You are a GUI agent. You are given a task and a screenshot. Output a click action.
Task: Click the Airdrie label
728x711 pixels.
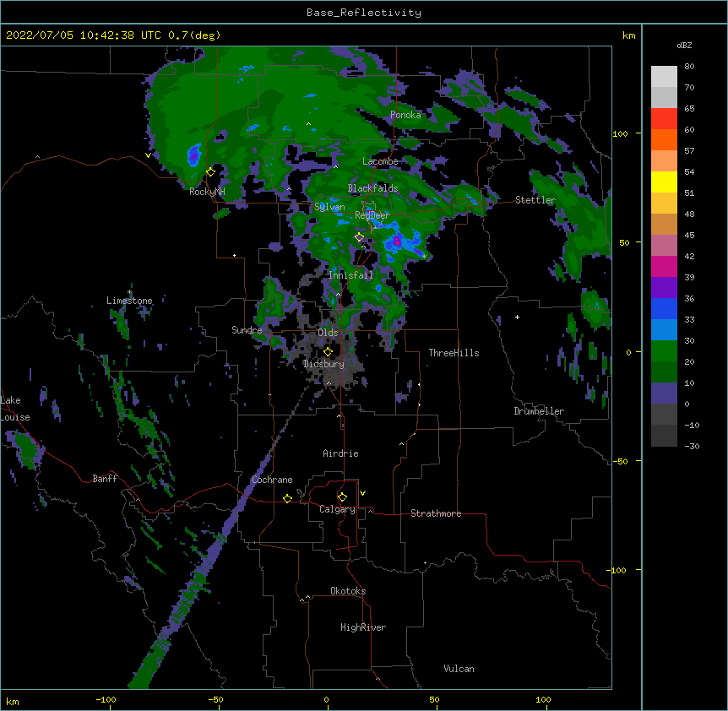coord(340,453)
